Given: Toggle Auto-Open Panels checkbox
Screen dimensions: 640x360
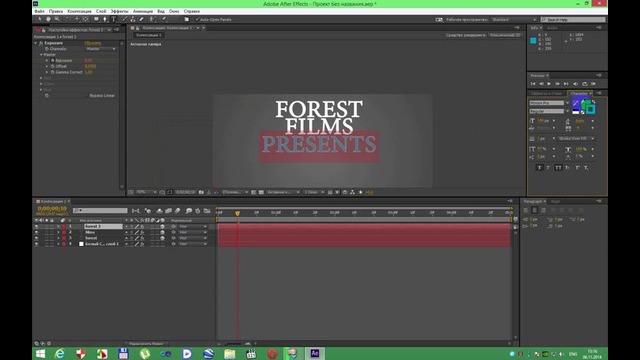Looking at the screenshot, I should 197,19.
